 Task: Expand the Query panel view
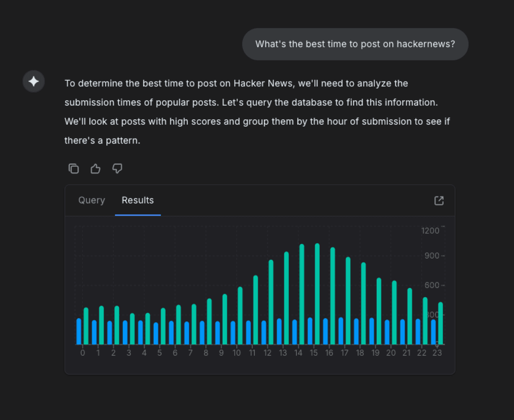91,200
